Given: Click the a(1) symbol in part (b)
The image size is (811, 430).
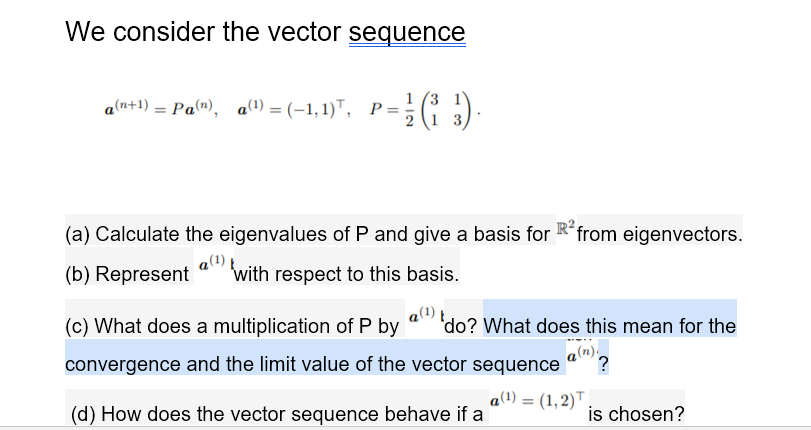Looking at the screenshot, I should [x=212, y=263].
